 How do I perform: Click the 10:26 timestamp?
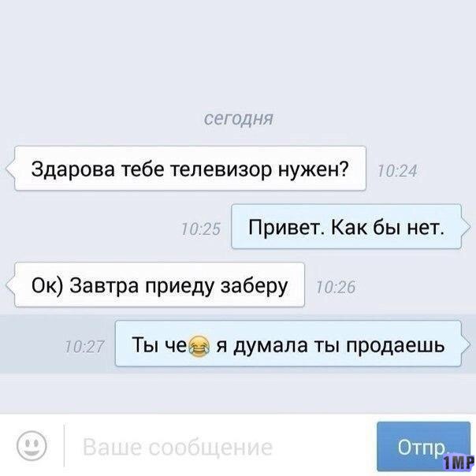[x=336, y=287]
